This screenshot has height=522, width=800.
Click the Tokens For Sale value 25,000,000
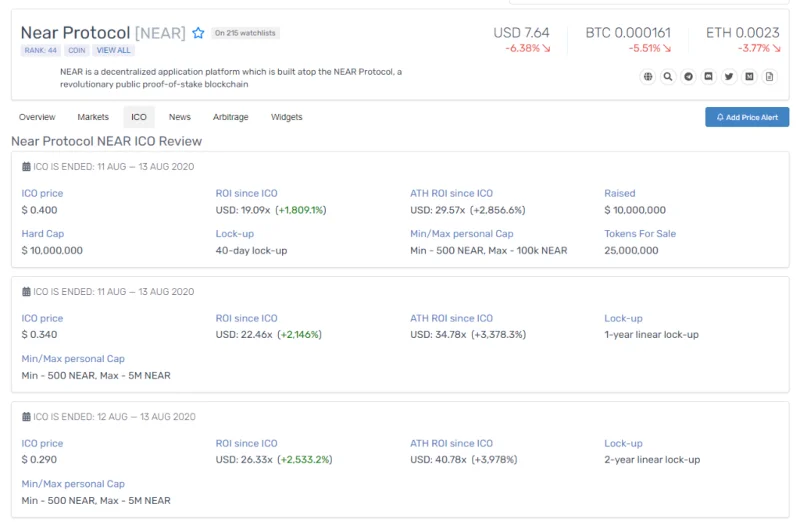pyautogui.click(x=631, y=251)
